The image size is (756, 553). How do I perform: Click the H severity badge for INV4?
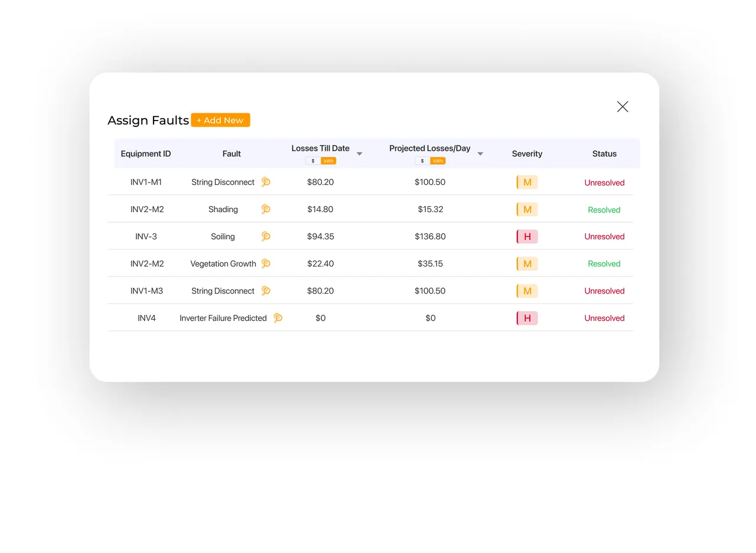pyautogui.click(x=527, y=318)
